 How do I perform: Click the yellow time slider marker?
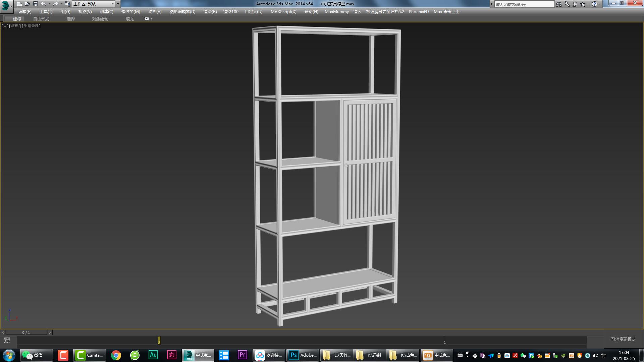159,340
